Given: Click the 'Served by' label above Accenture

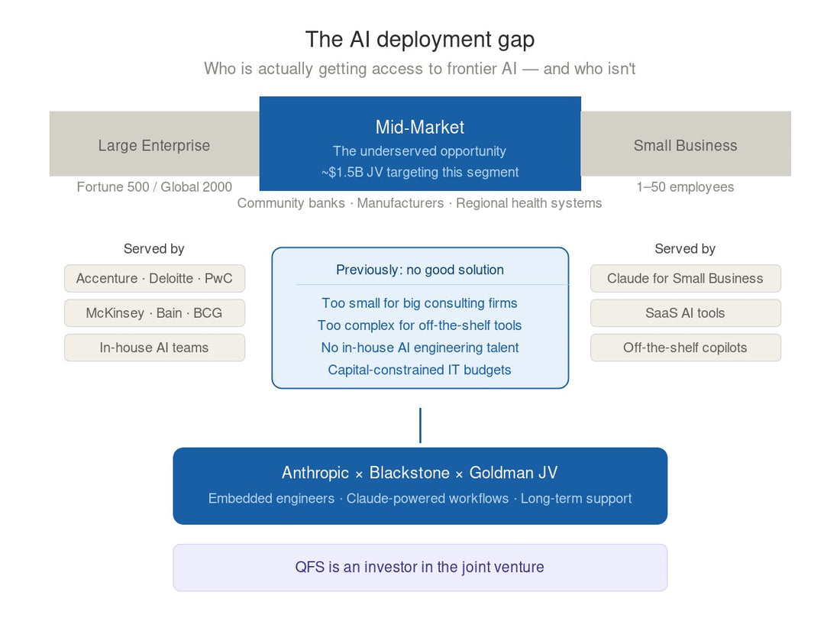Looking at the screenshot, I should (x=153, y=249).
